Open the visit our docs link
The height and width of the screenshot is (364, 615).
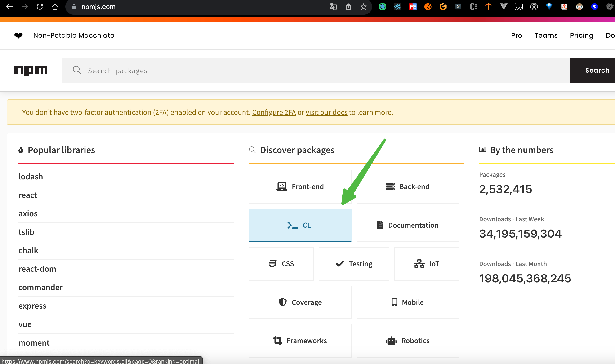(326, 112)
